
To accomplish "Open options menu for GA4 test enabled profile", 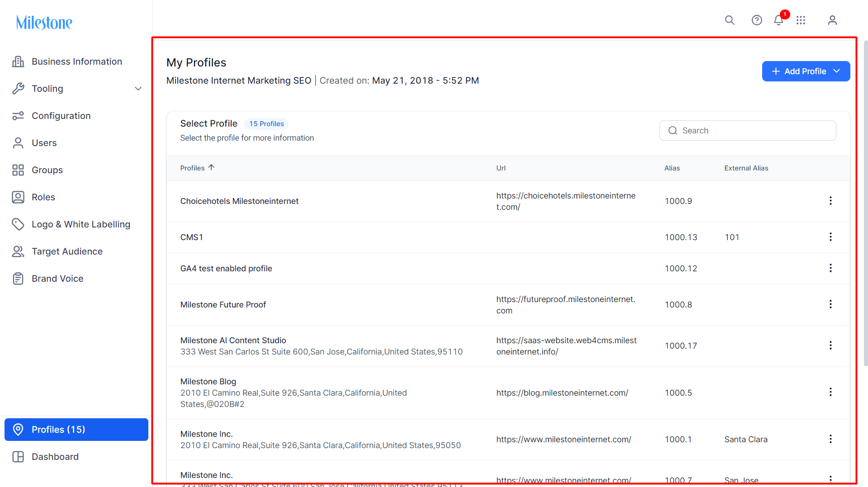I will pos(830,268).
